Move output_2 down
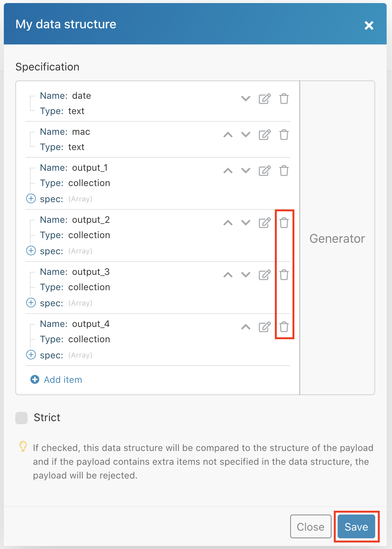392x549 pixels. (246, 222)
